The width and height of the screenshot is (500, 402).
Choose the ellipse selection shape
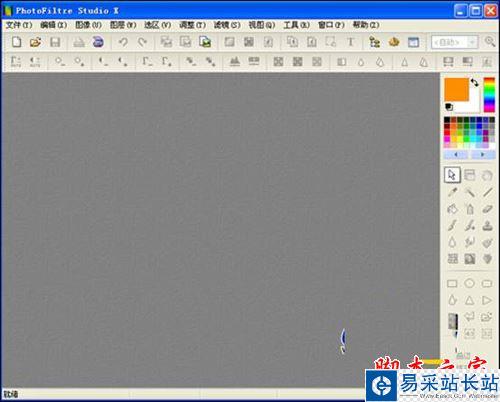pyautogui.click(x=470, y=284)
